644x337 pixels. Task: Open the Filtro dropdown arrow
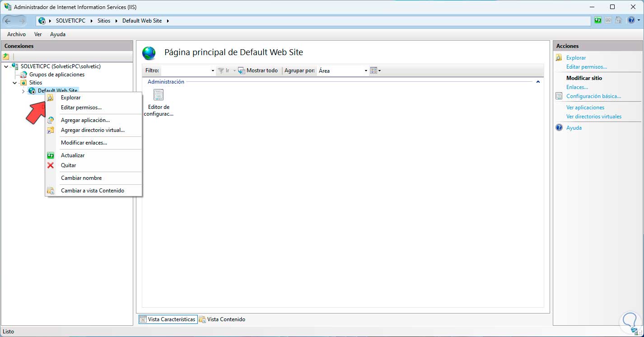pyautogui.click(x=213, y=71)
